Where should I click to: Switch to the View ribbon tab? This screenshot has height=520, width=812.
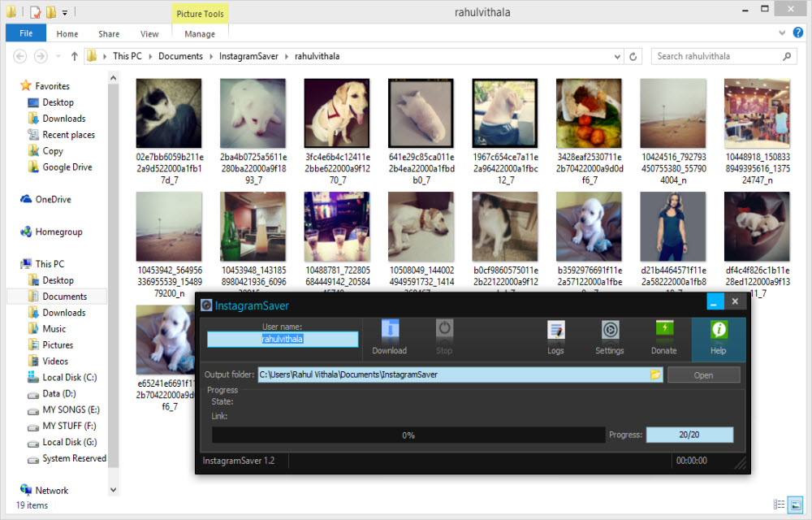point(149,33)
